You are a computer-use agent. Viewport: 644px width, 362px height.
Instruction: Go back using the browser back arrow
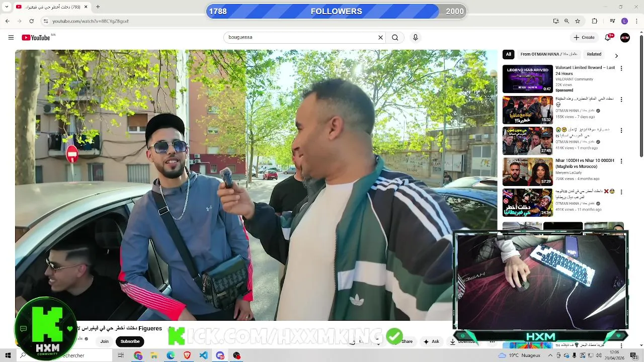(x=7, y=21)
